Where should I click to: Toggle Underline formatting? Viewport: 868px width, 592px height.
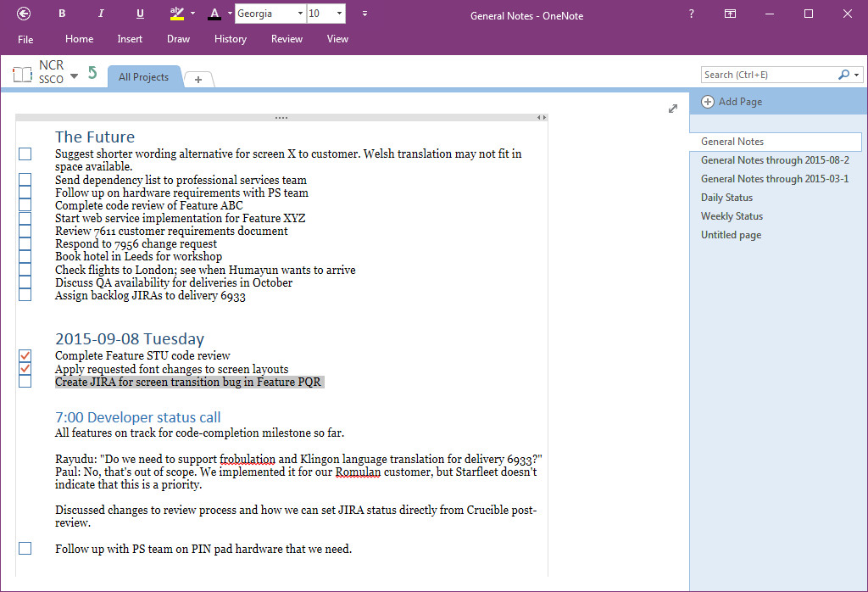pos(140,14)
